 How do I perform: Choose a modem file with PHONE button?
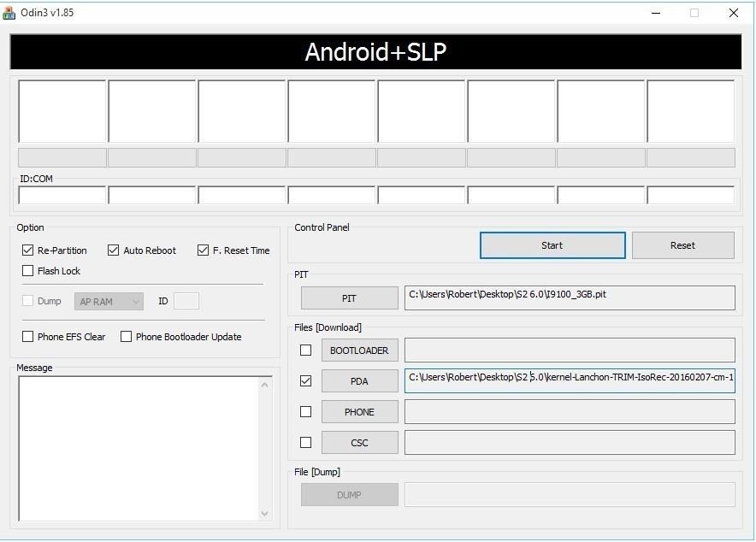[x=360, y=412]
